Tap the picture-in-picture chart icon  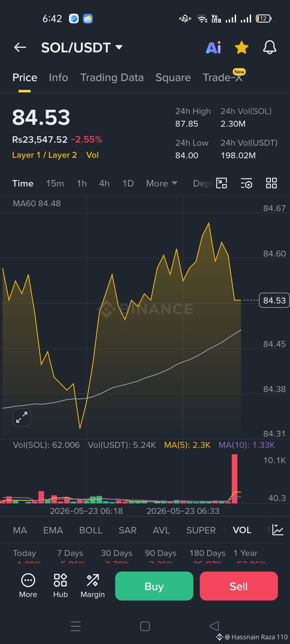[x=222, y=183]
